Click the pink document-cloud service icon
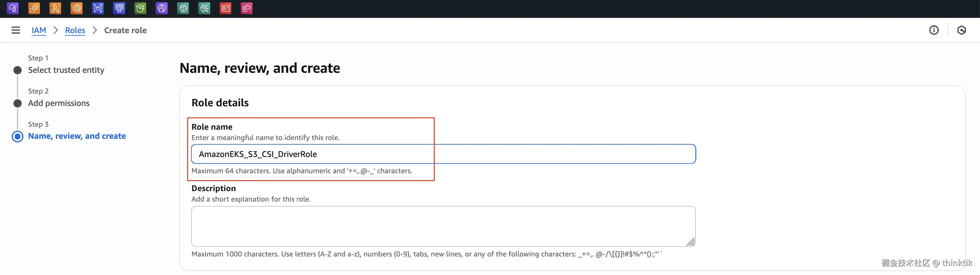 (247, 8)
